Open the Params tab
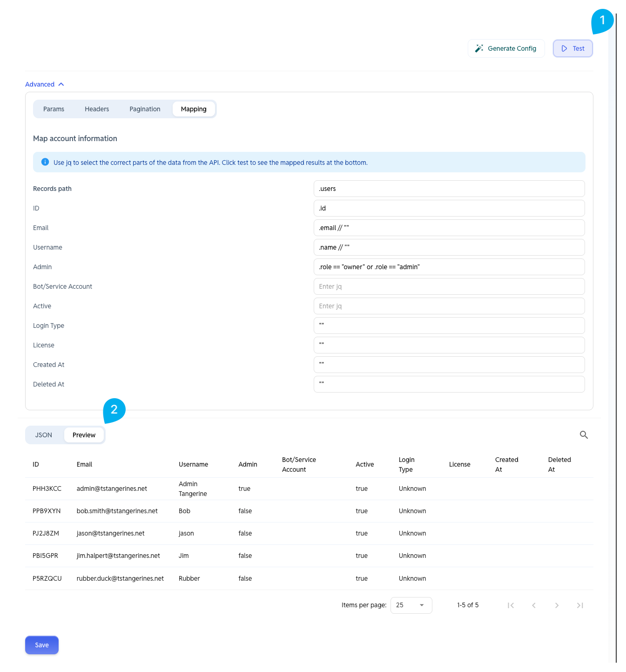 coord(54,109)
